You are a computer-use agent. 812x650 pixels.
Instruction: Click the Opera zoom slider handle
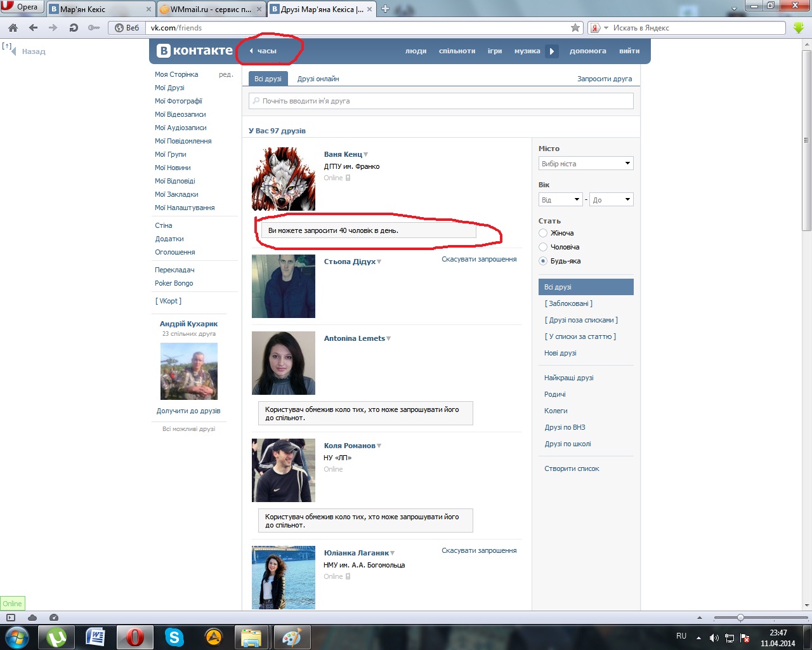[x=740, y=618]
